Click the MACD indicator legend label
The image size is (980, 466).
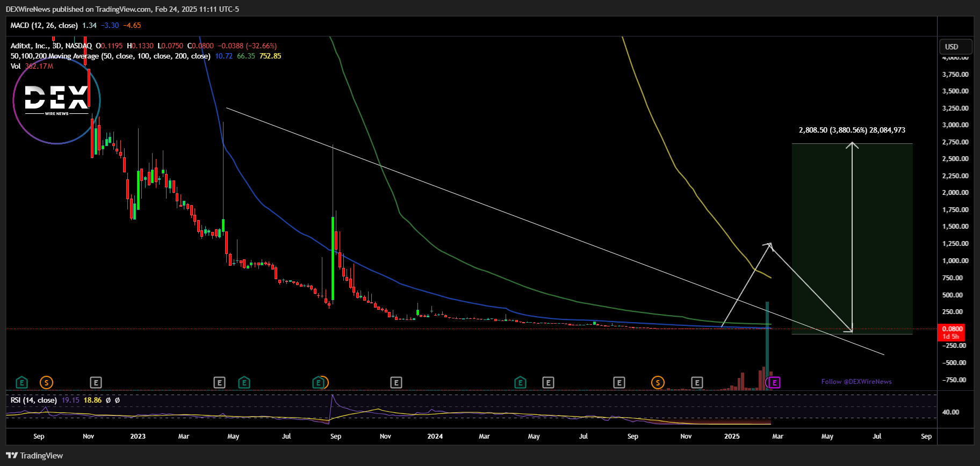coord(44,26)
